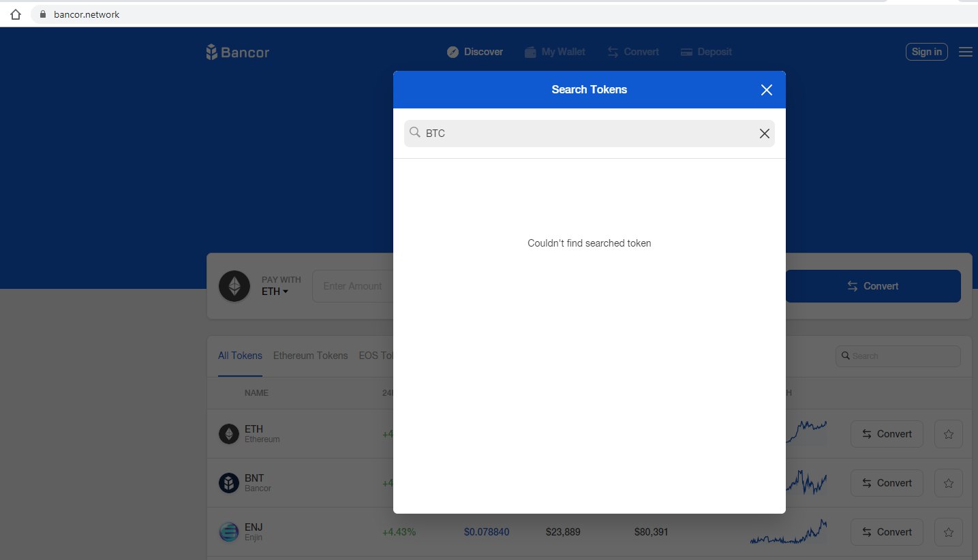Click the large blue Convert button
The width and height of the screenshot is (978, 560).
click(873, 286)
